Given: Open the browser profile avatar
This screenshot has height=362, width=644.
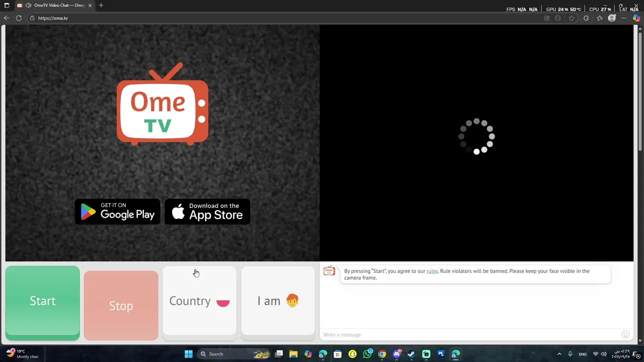Looking at the screenshot, I should (612, 18).
